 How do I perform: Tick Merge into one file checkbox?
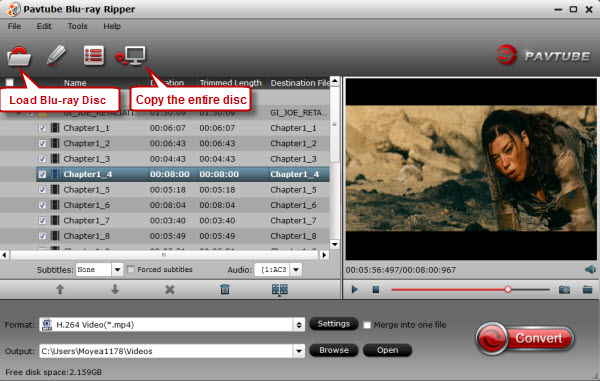(367, 325)
